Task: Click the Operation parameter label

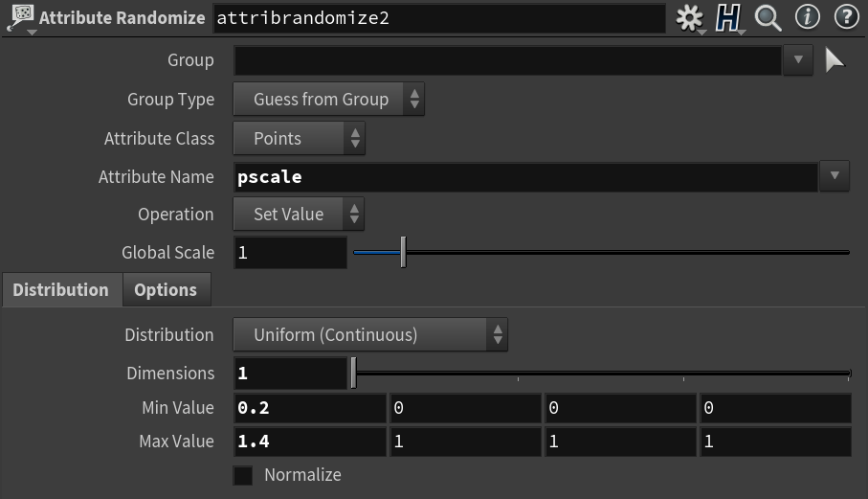Action: click(x=175, y=215)
